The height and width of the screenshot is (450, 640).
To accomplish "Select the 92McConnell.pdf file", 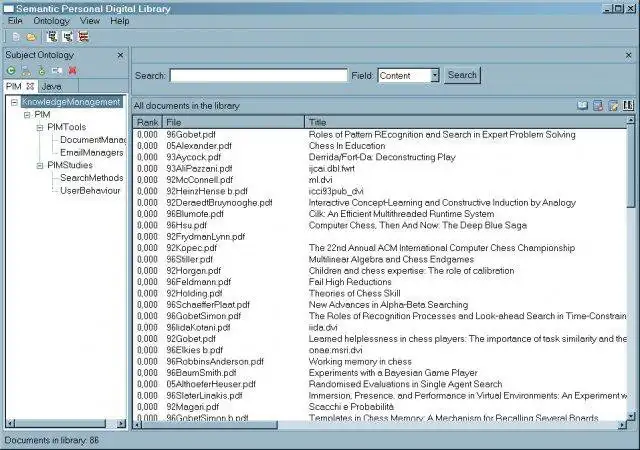I will pyautogui.click(x=200, y=180).
